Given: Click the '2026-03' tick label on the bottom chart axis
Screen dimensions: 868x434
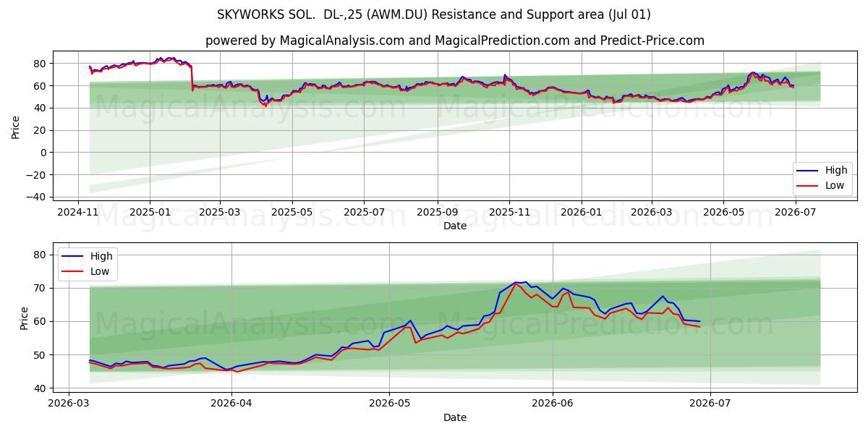Looking at the screenshot, I should click(68, 404).
